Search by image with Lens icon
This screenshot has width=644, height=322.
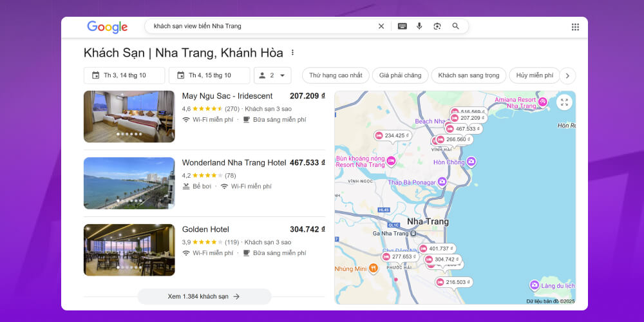point(437,26)
